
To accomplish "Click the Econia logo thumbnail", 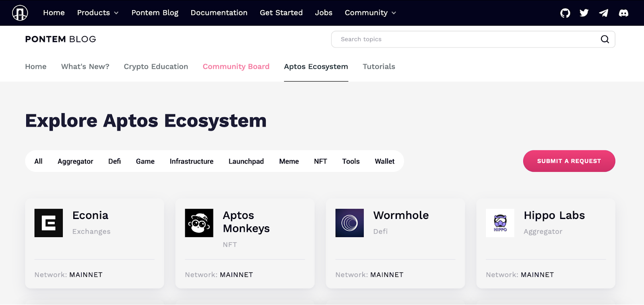I will click(49, 223).
